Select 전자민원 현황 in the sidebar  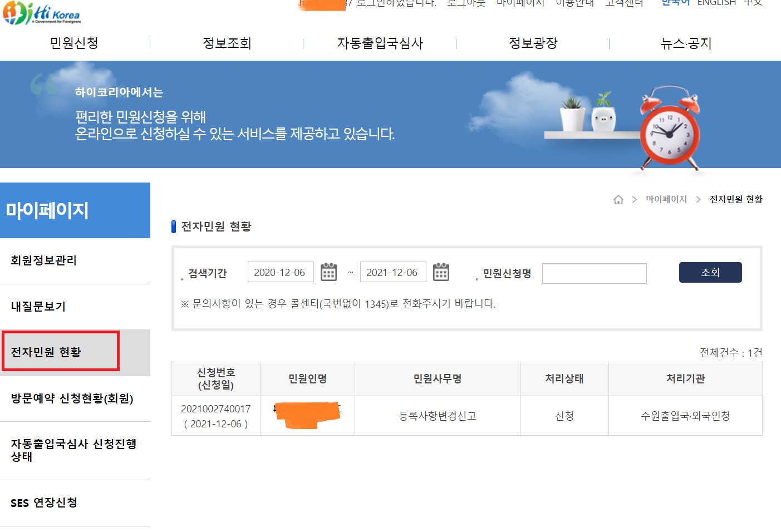click(46, 352)
